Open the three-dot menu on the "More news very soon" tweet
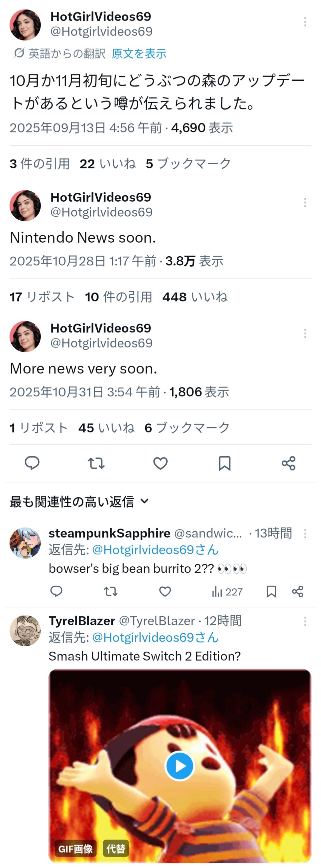This screenshot has width=321, height=868. coord(305,333)
